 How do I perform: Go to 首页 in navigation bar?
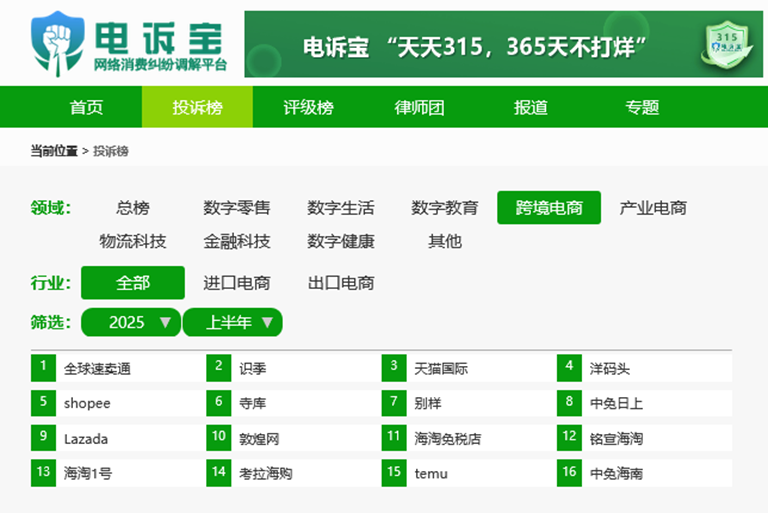point(86,107)
